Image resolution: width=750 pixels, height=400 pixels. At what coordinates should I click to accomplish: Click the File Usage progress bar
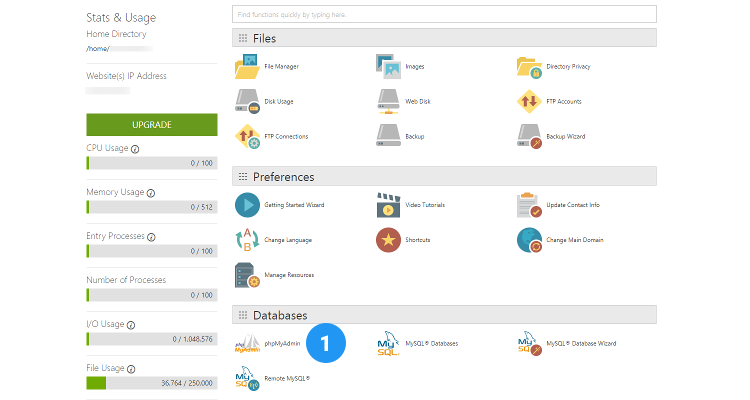[x=152, y=383]
